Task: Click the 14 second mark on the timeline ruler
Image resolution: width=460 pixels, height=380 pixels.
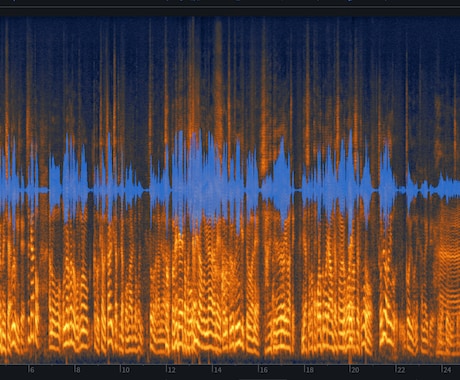Action: [x=217, y=370]
